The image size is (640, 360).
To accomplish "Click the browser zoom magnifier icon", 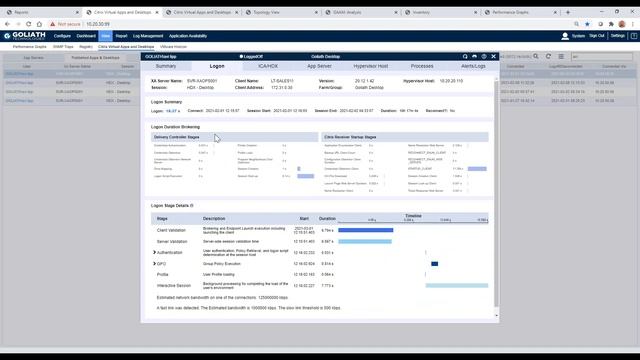I will point(576,24).
